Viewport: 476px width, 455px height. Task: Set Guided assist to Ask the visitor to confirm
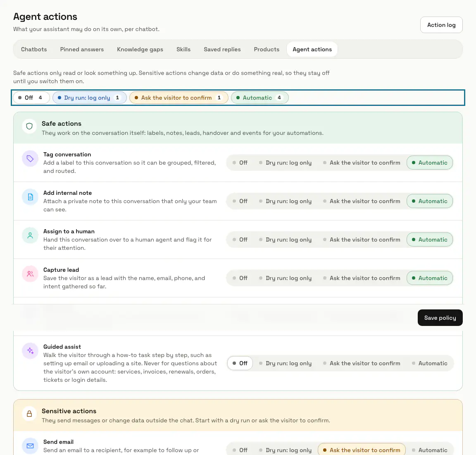click(x=362, y=363)
